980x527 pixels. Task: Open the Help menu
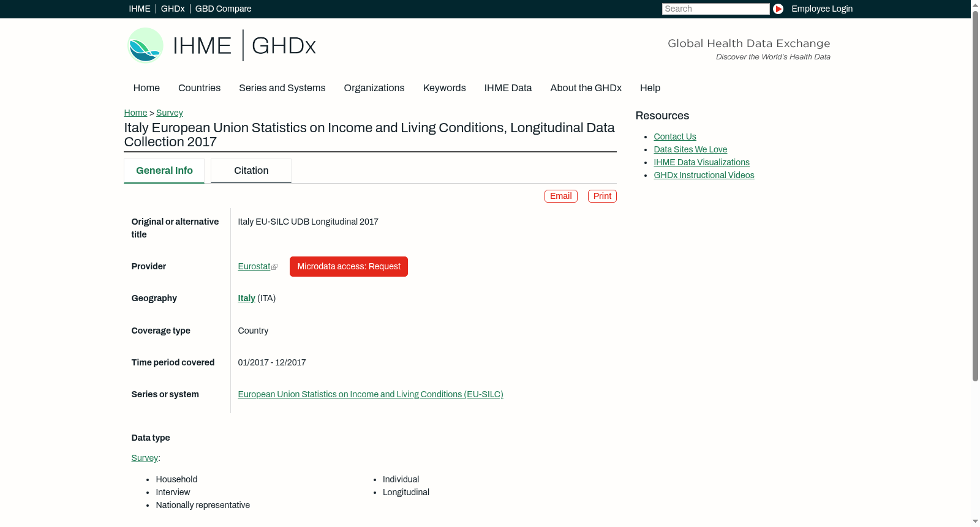(650, 88)
